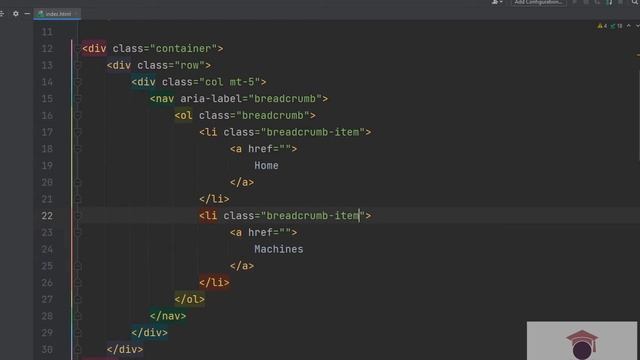The height and width of the screenshot is (360, 640).
Task: Collapse the li fold marker on line 17
Action: pos(78,132)
